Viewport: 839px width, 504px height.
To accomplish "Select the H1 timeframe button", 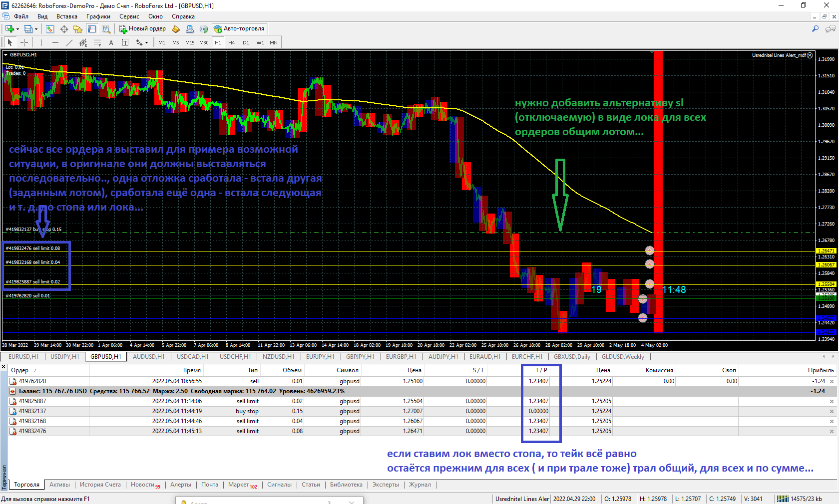I will (218, 42).
